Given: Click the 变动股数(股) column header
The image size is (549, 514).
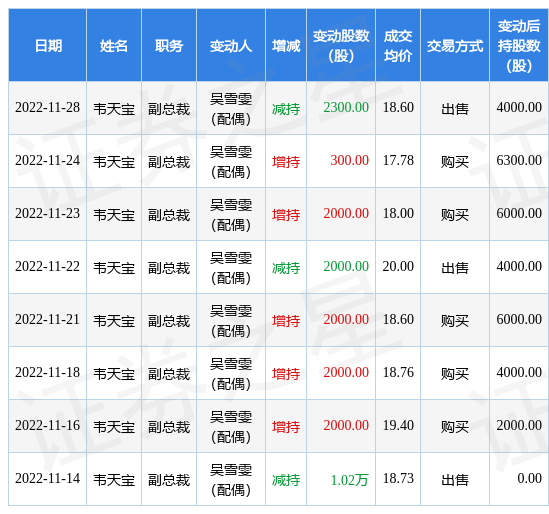Looking at the screenshot, I should [341, 46].
